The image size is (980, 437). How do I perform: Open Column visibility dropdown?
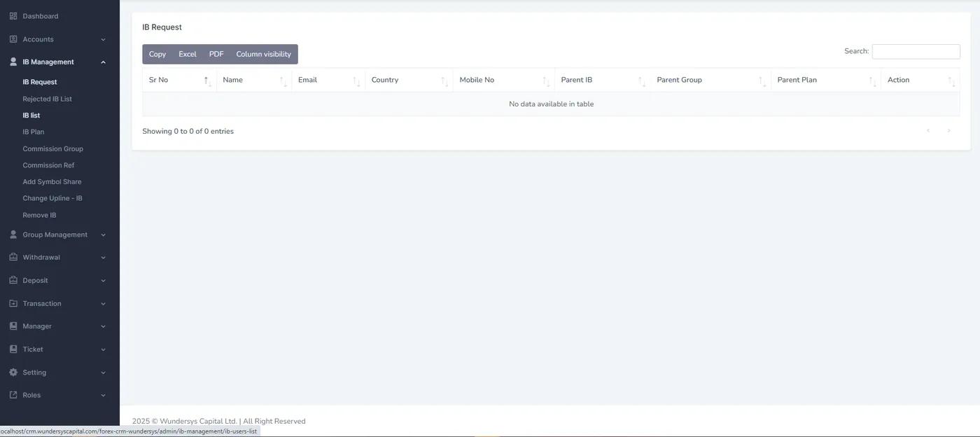point(263,54)
